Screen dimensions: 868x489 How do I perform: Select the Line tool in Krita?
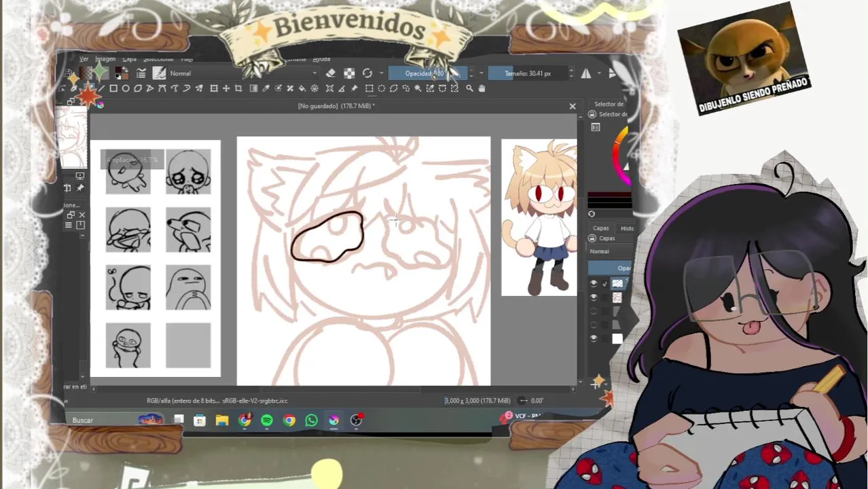tap(101, 88)
